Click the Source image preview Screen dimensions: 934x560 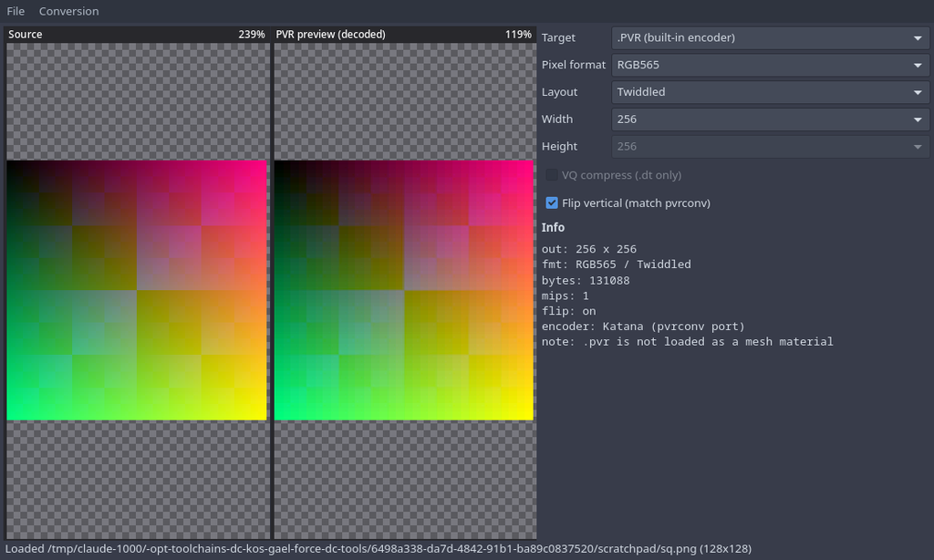coord(137,290)
